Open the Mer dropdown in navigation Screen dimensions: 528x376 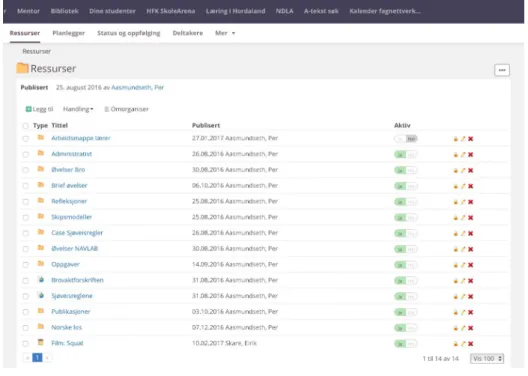[x=225, y=33]
